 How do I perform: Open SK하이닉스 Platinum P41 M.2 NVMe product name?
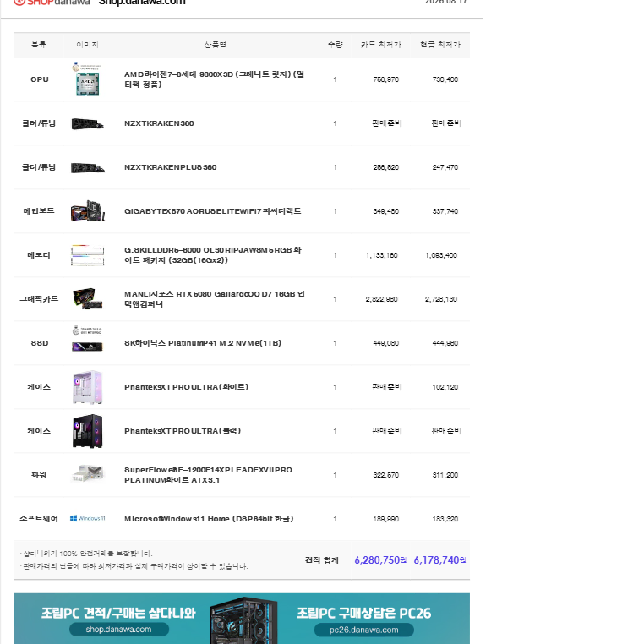[203, 343]
